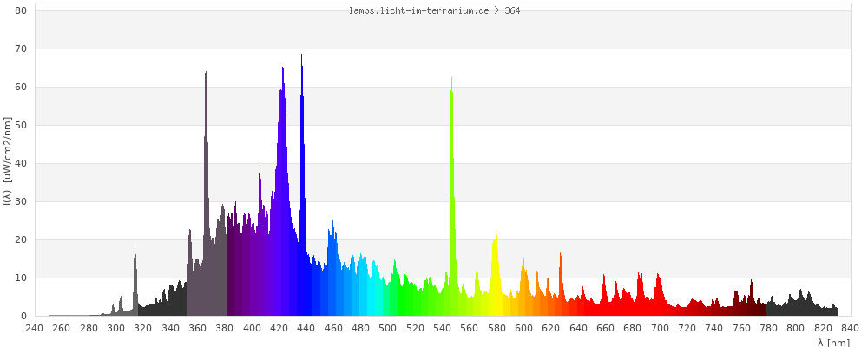Image resolution: width=868 pixels, height=347 pixels.
Task: Click the x-axis tick label 740
Action: tap(714, 328)
